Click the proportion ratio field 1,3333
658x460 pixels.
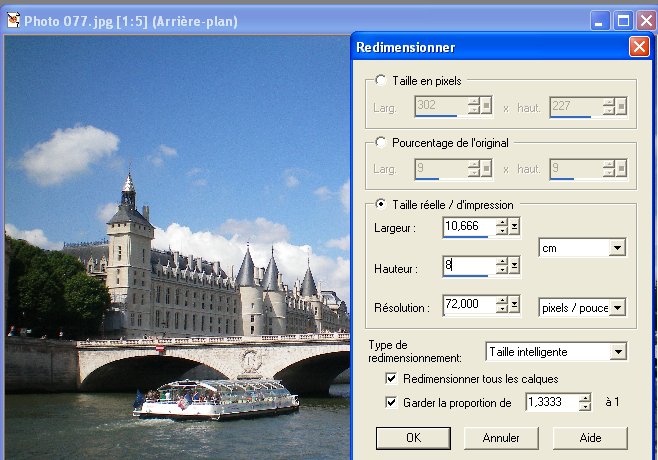(552, 402)
